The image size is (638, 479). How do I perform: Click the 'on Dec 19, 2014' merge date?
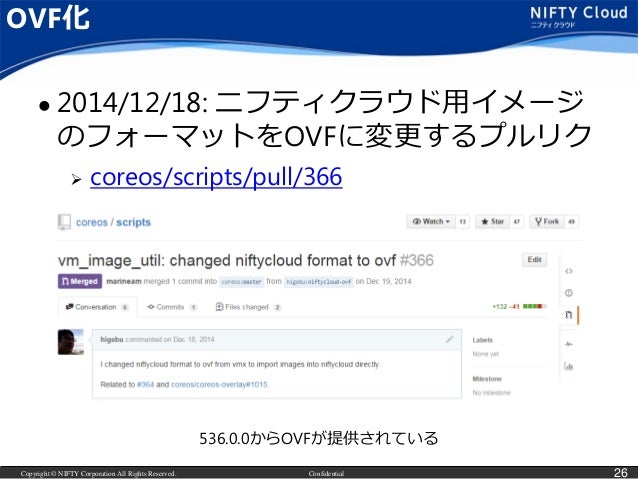point(383,281)
